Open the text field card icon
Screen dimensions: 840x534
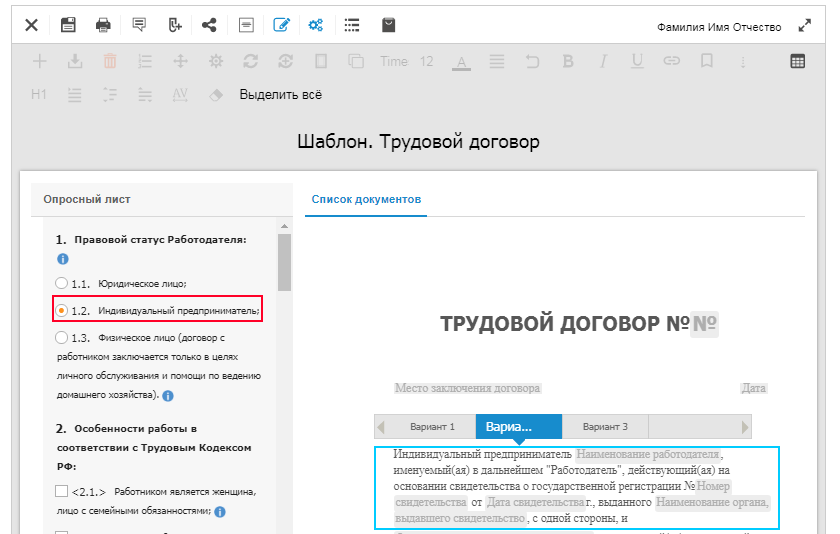pyautogui.click(x=246, y=25)
